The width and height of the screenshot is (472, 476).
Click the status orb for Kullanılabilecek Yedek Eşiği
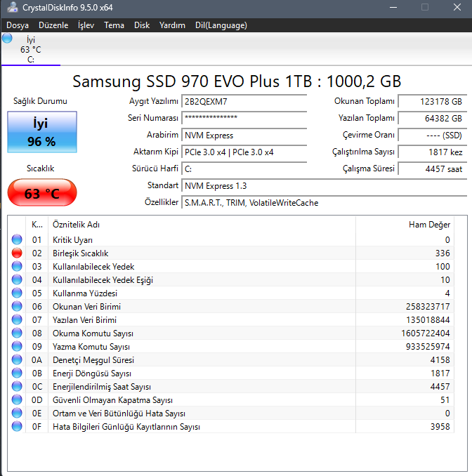click(17, 279)
